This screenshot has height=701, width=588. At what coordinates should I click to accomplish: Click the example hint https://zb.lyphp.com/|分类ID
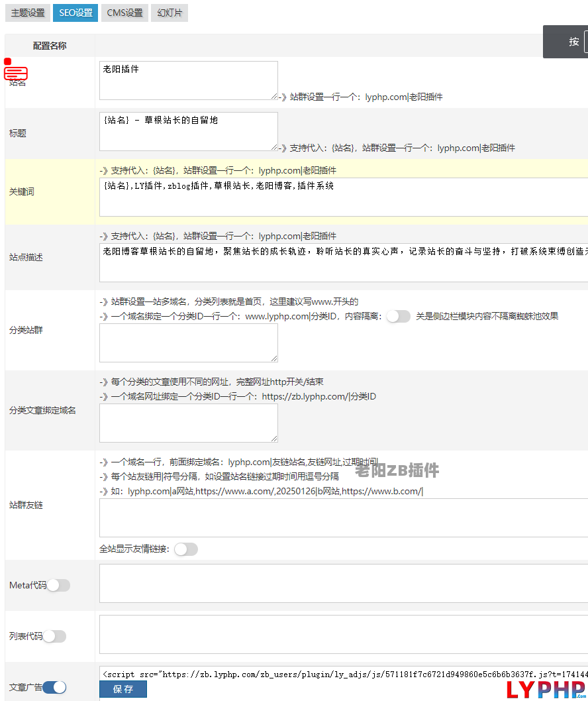click(238, 396)
